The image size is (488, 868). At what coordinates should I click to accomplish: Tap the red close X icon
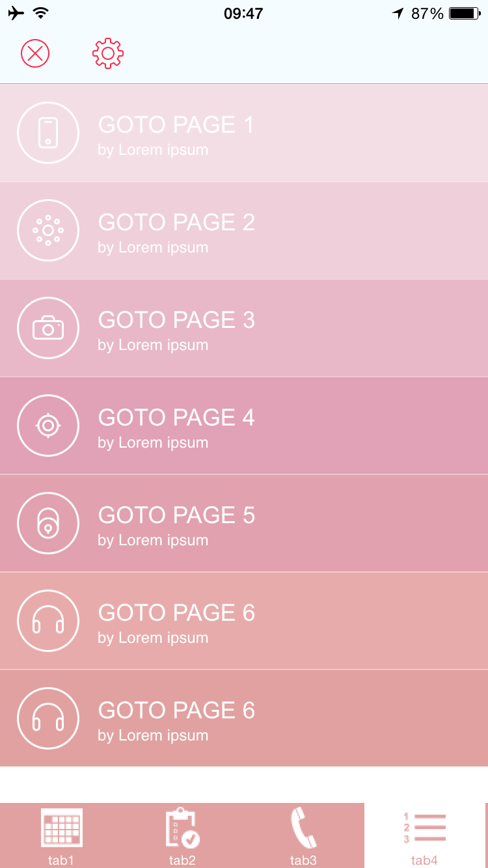coord(35,53)
